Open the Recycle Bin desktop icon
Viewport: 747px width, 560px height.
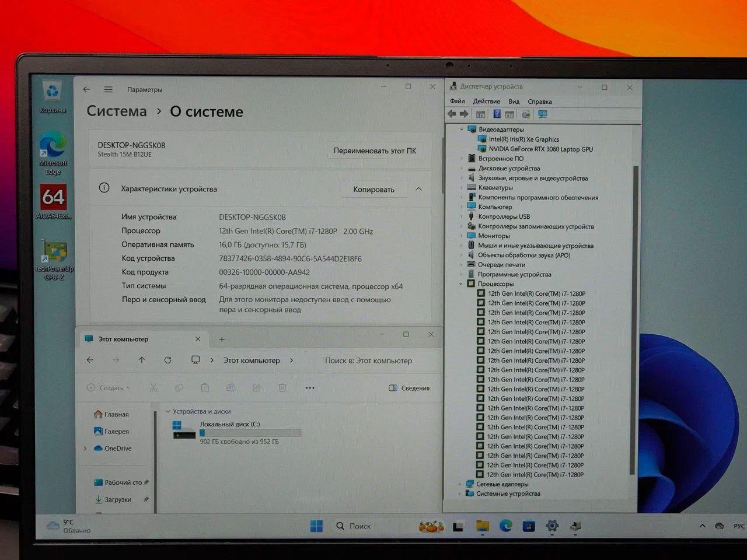[x=53, y=96]
